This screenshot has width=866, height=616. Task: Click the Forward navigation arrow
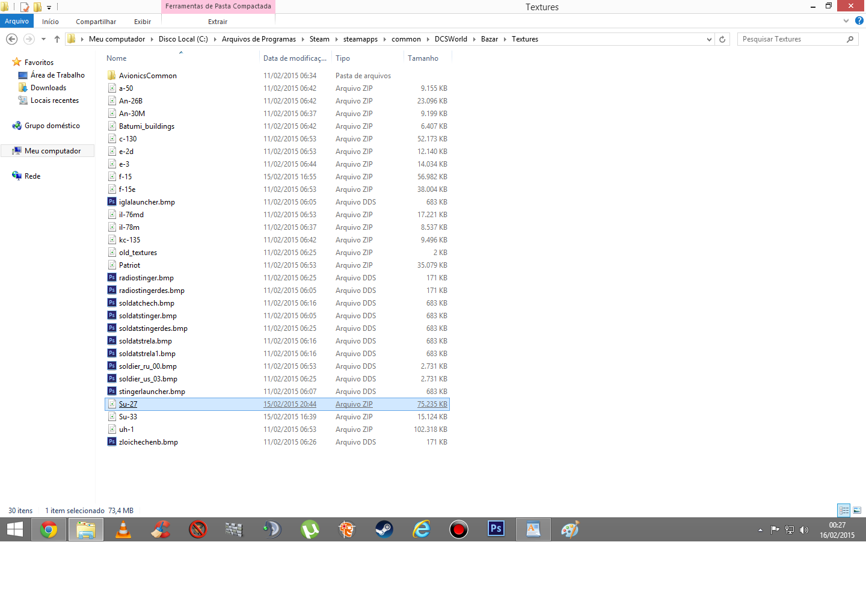28,39
